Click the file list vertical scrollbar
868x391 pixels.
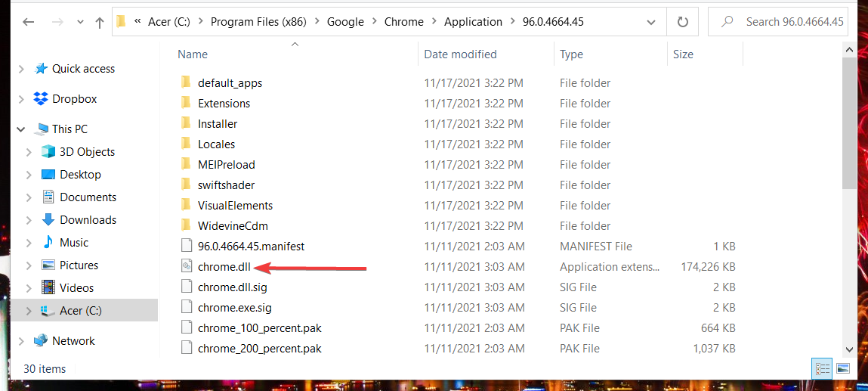pyautogui.click(x=849, y=122)
